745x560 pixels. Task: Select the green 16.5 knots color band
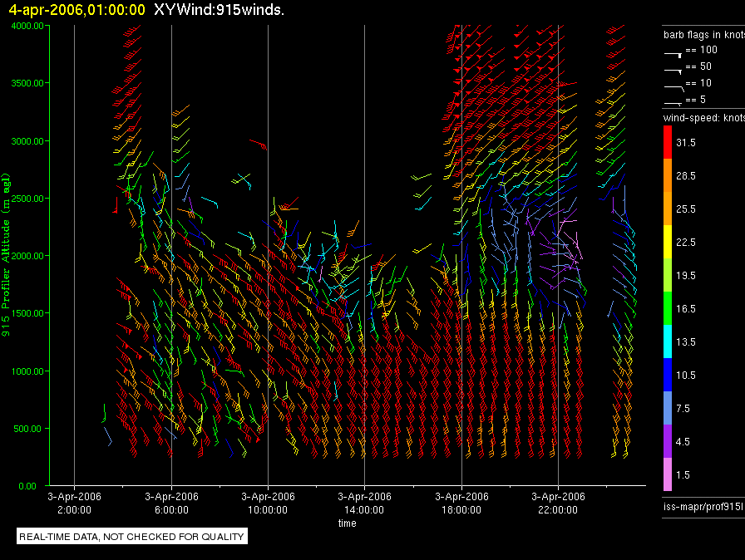(x=668, y=308)
